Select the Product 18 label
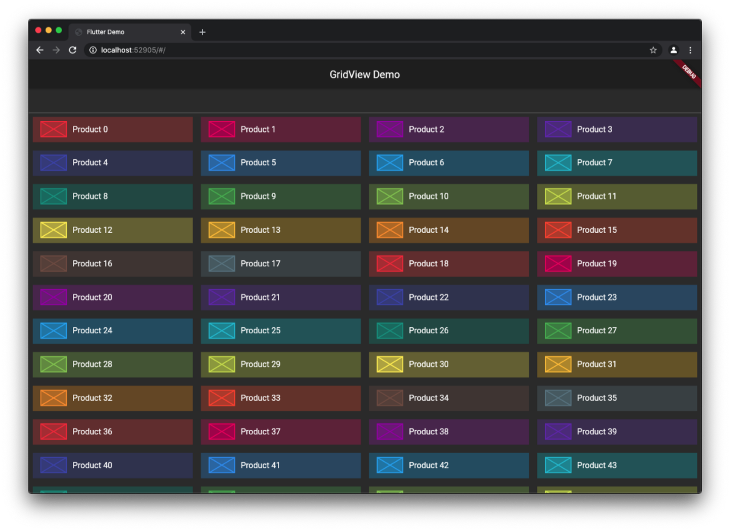The width and height of the screenshot is (730, 531). point(429,264)
